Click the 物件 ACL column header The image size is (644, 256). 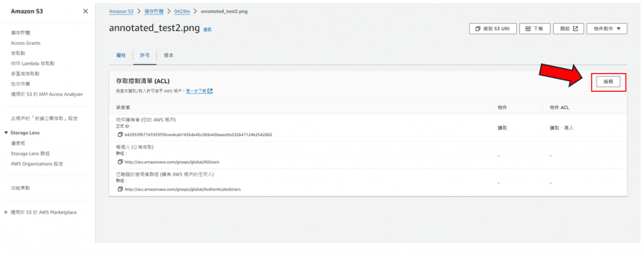[559, 108]
